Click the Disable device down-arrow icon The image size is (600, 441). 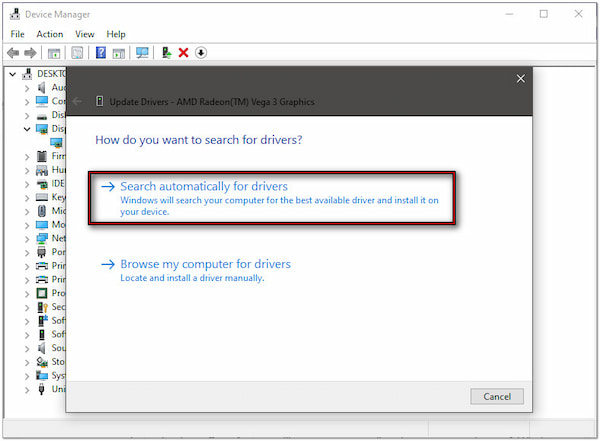coord(201,52)
